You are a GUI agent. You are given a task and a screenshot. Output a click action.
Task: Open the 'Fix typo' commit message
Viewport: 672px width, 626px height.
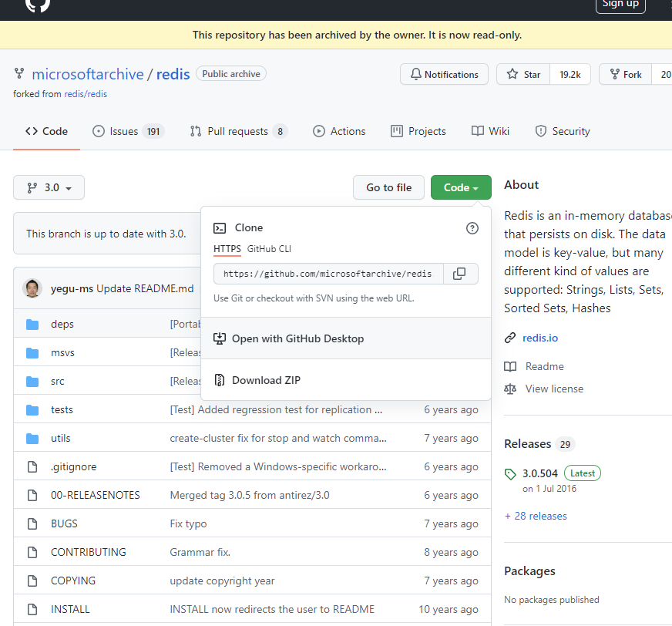coord(188,523)
